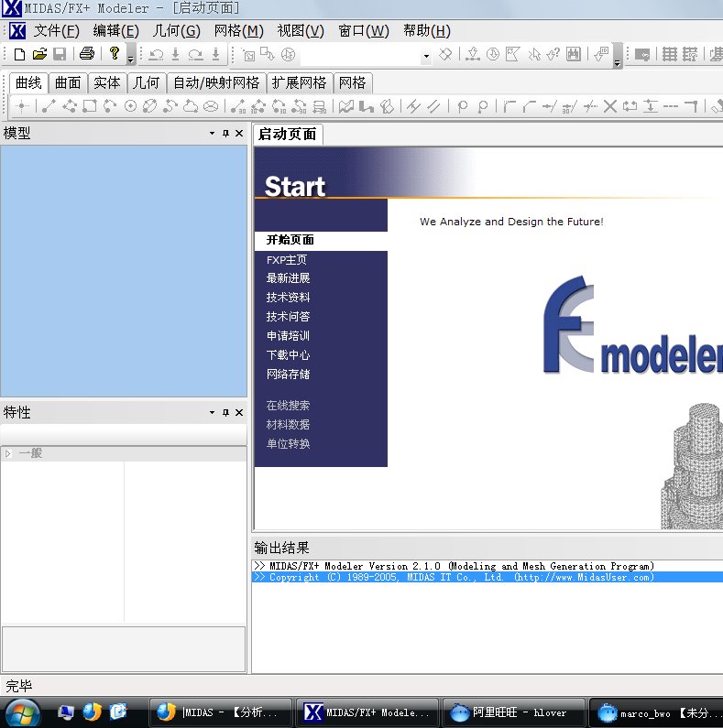The height and width of the screenshot is (728, 723).
Task: Open the 帮助(H) menu
Action: pyautogui.click(x=426, y=31)
